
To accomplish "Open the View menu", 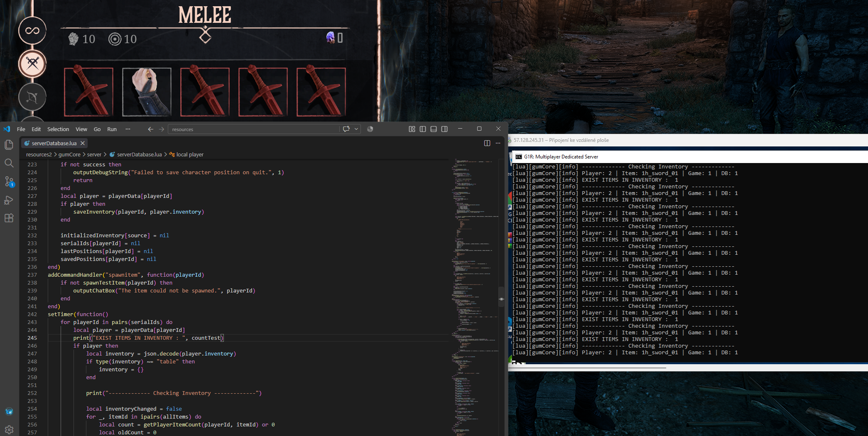I will point(81,129).
